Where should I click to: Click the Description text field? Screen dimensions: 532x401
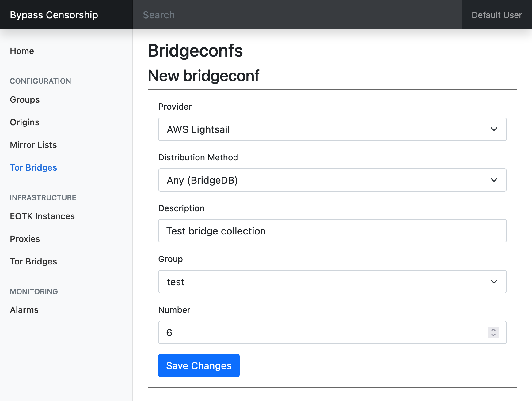pos(332,231)
